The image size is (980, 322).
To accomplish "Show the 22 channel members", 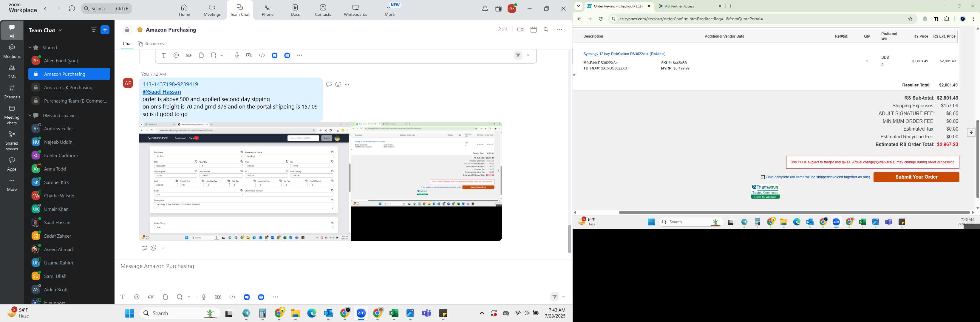I will point(502,30).
